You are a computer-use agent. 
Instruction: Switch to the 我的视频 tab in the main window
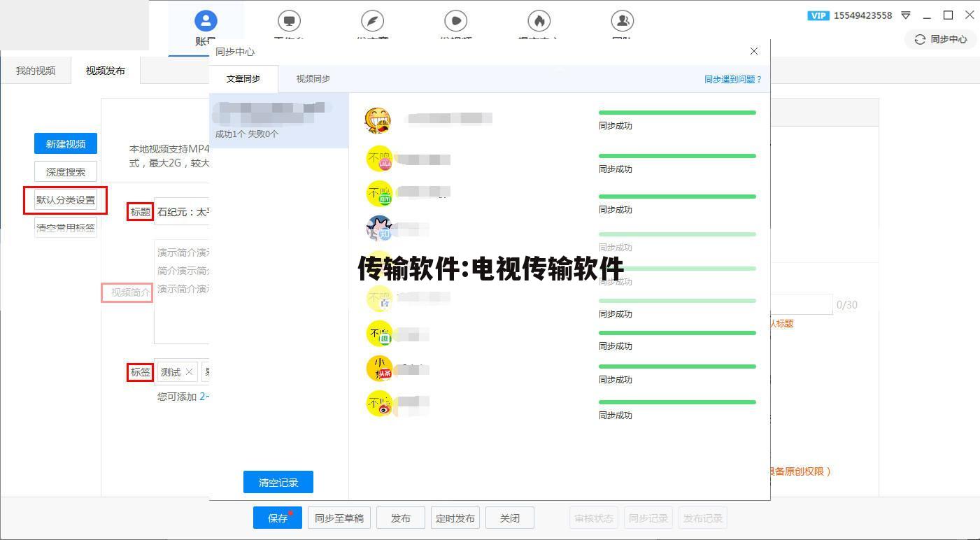(x=36, y=71)
